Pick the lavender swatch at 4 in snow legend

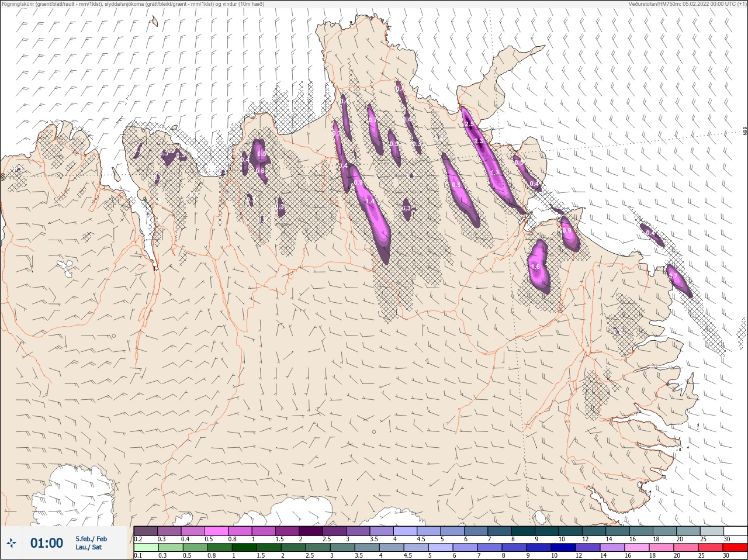click(406, 531)
